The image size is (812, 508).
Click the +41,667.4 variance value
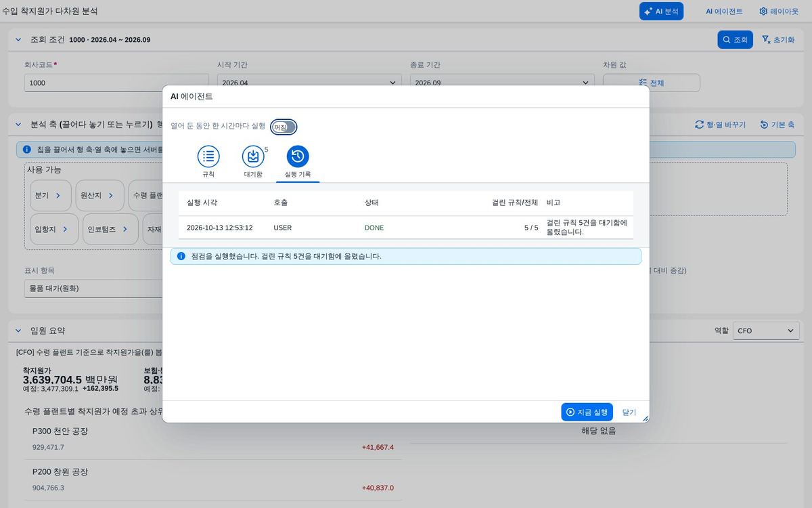[x=378, y=447]
